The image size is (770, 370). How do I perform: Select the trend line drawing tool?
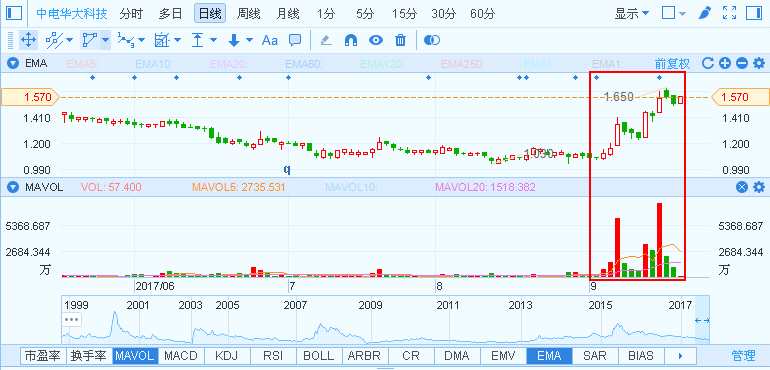[x=53, y=40]
